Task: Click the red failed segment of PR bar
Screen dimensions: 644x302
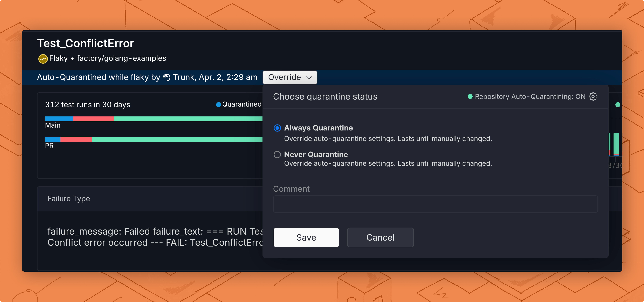Action: tap(76, 139)
